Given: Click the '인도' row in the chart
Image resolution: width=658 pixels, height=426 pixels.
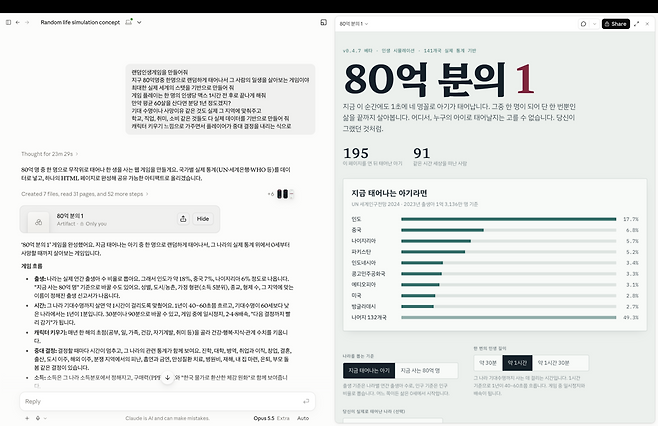Looking at the screenshot, I should tap(495, 219).
